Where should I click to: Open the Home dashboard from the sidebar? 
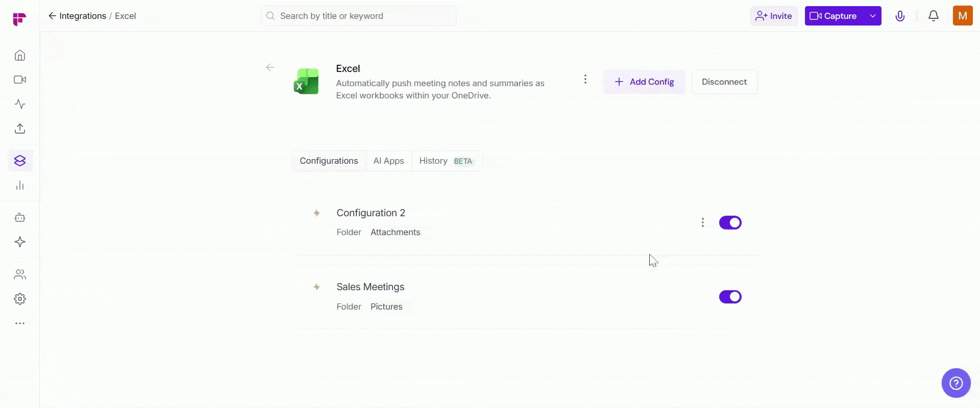pos(19,55)
